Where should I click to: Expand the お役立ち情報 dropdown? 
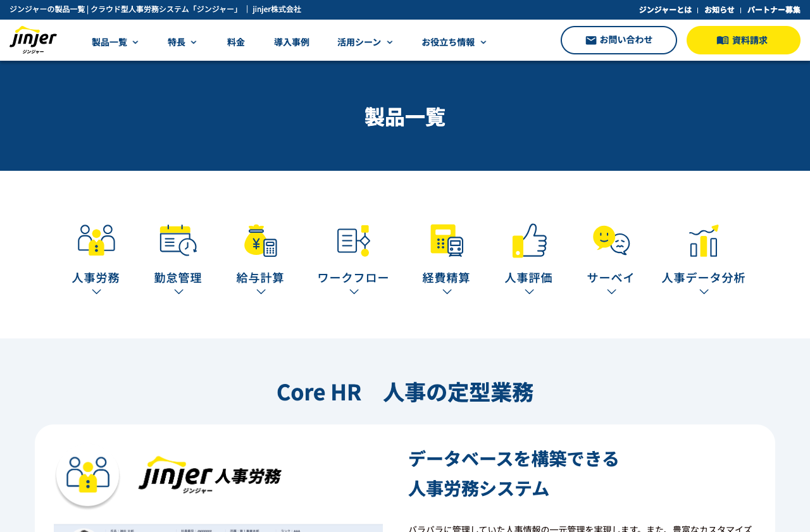454,41
